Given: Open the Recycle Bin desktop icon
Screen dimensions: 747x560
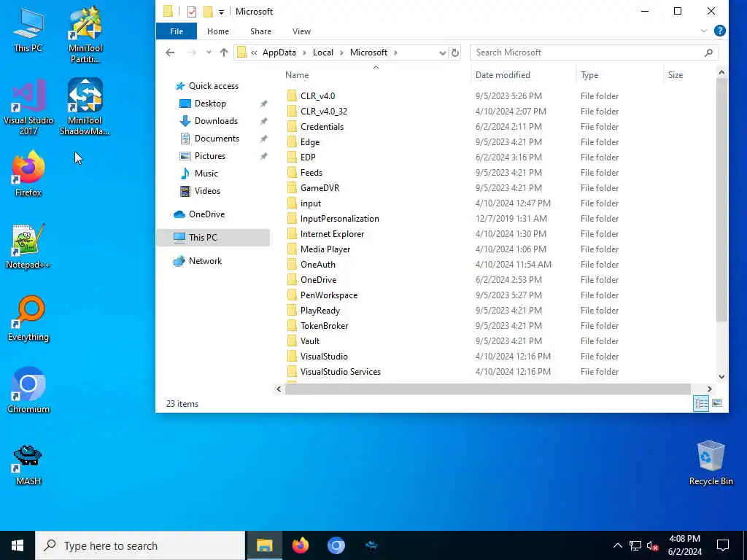Looking at the screenshot, I should [x=711, y=463].
